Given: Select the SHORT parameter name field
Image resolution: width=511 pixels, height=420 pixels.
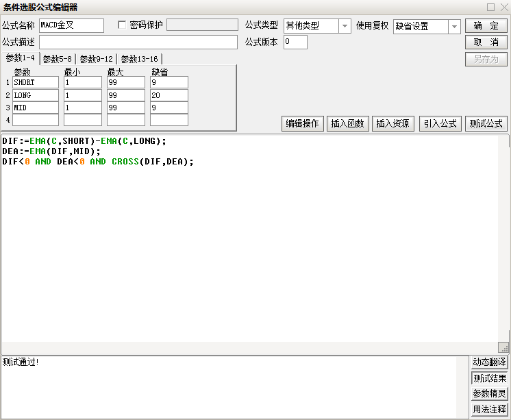Looking at the screenshot, I should 36,82.
